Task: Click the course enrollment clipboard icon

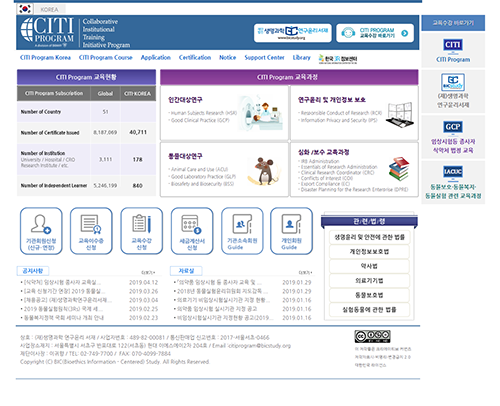Action: pyautogui.click(x=142, y=223)
